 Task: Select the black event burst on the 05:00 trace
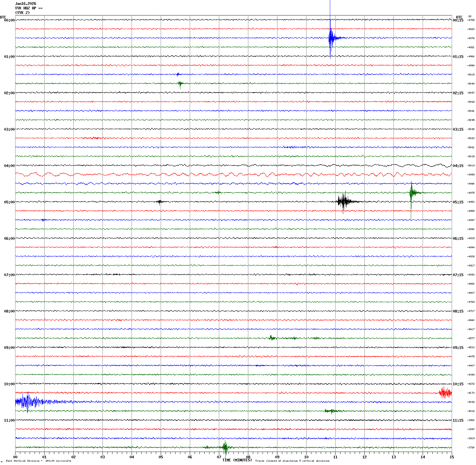tap(344, 201)
